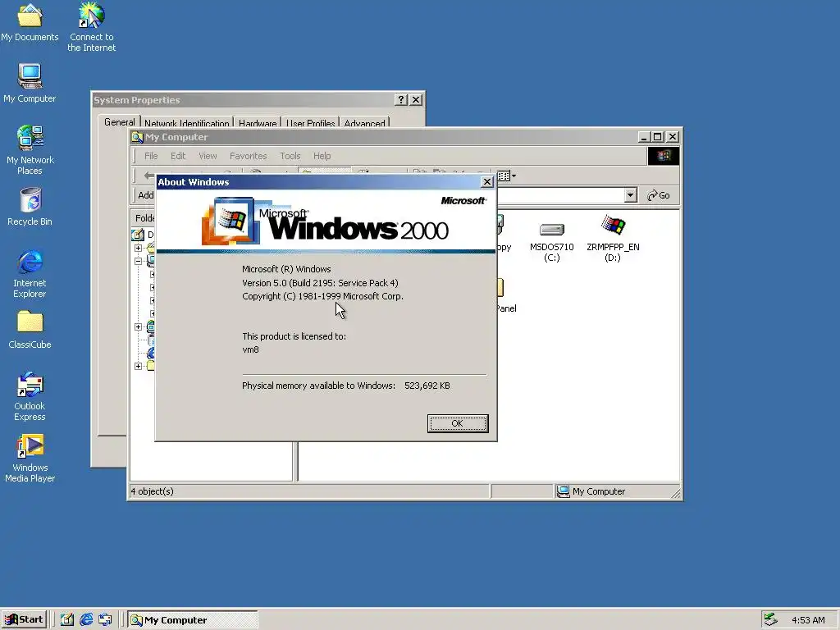
Task: Click Show Desktop in the Quick Launch bar
Action: [x=67, y=620]
